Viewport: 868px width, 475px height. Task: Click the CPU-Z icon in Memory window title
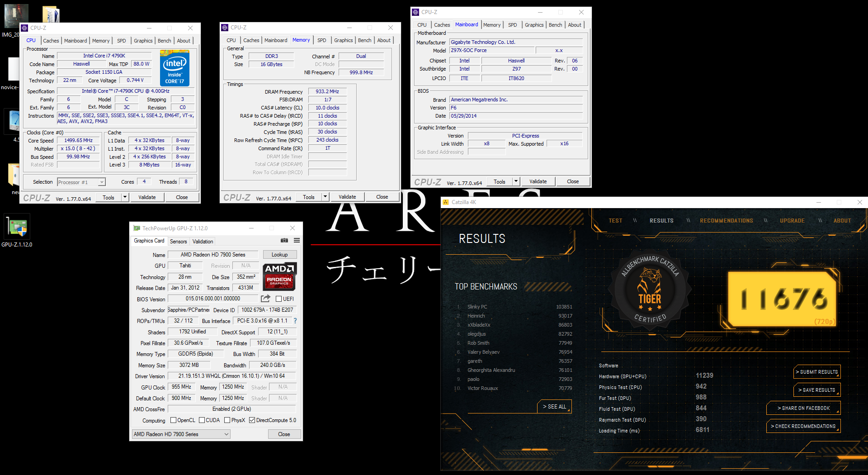click(225, 28)
